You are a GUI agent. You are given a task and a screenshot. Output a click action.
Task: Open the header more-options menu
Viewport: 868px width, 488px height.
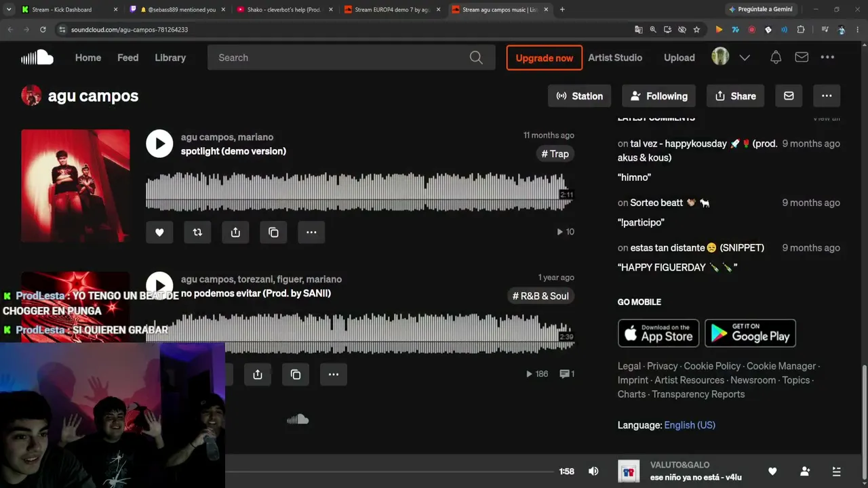point(827,58)
